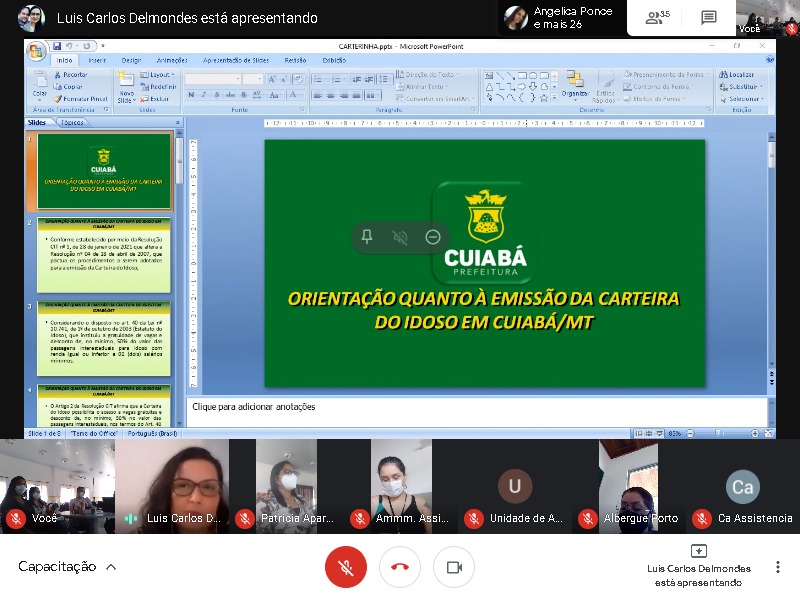
Task: Select the Formatar Pincel brush tool
Action: [80, 99]
